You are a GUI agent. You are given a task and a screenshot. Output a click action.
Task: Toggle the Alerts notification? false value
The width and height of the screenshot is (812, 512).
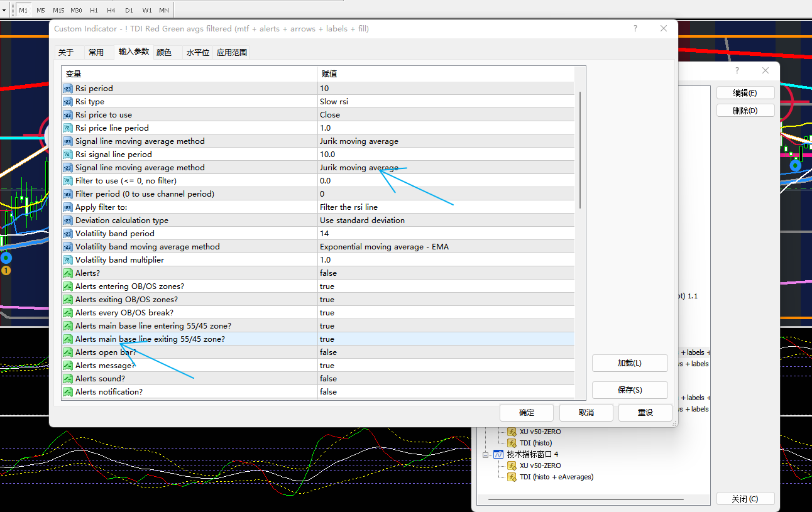(328, 392)
